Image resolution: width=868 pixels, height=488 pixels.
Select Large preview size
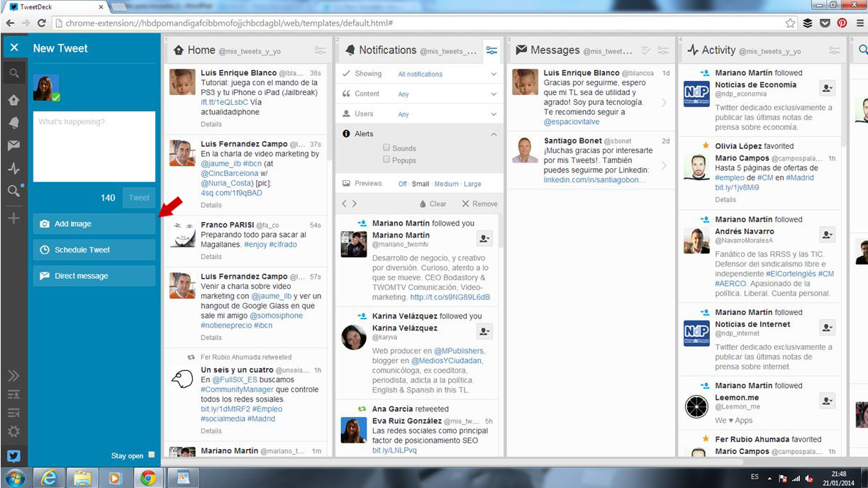pos(472,184)
